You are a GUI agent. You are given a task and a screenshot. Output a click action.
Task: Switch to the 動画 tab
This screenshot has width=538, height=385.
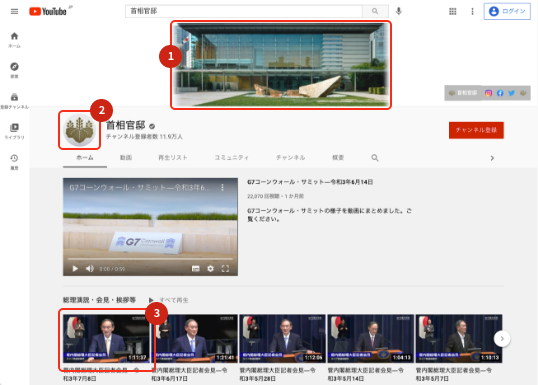click(126, 158)
